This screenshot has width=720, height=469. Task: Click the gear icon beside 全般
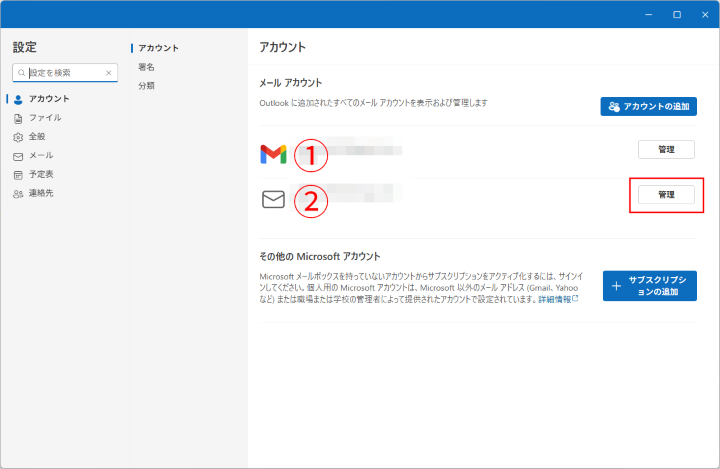tap(18, 137)
